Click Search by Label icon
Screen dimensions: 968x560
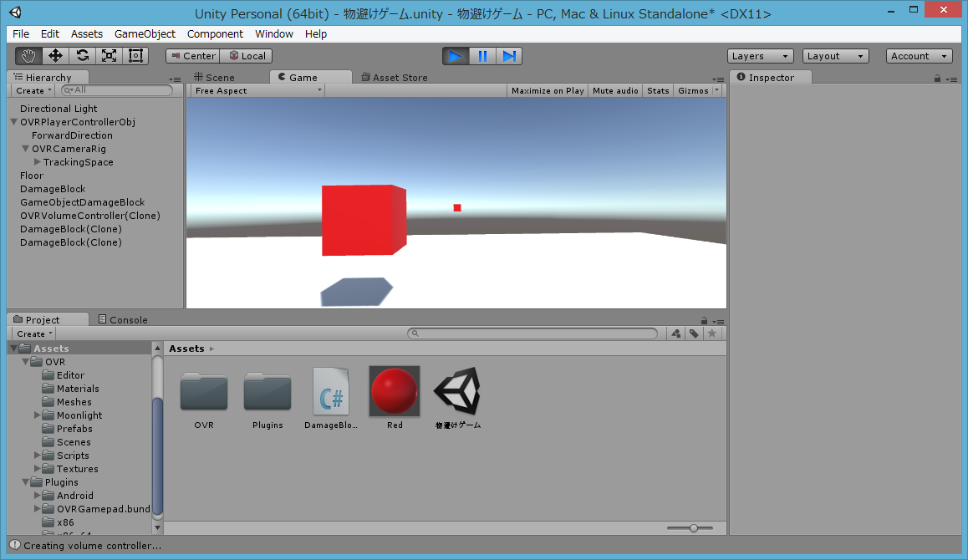tap(694, 333)
